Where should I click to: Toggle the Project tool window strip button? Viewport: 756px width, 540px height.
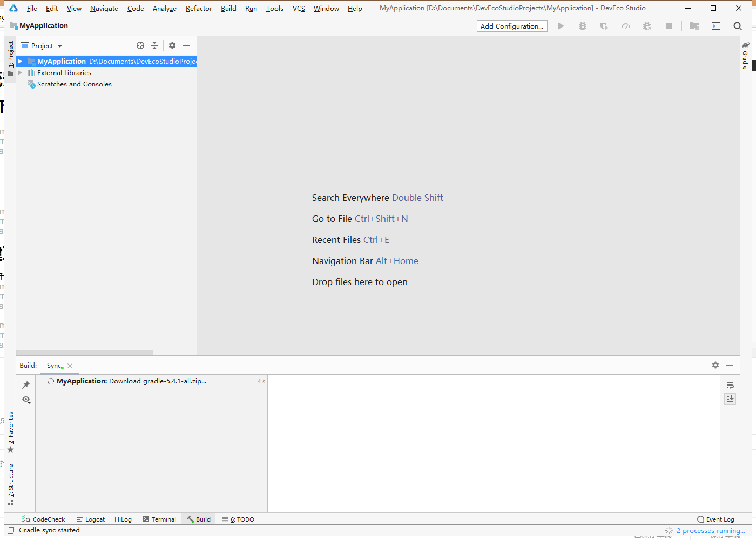point(10,58)
